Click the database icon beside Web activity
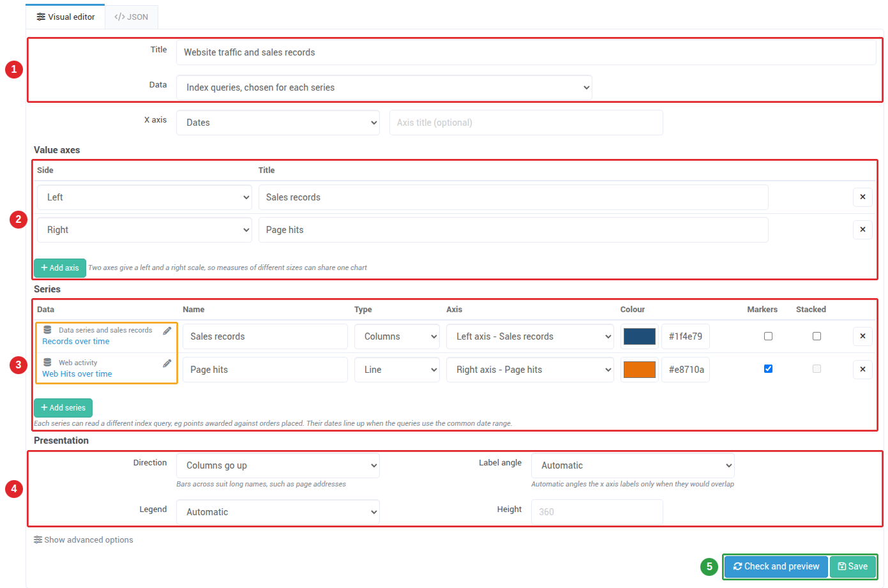888x588 pixels. (47, 363)
